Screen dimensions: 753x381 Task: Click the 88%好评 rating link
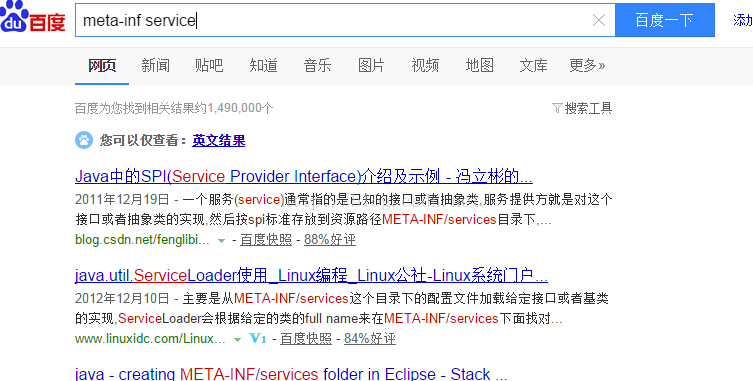330,240
